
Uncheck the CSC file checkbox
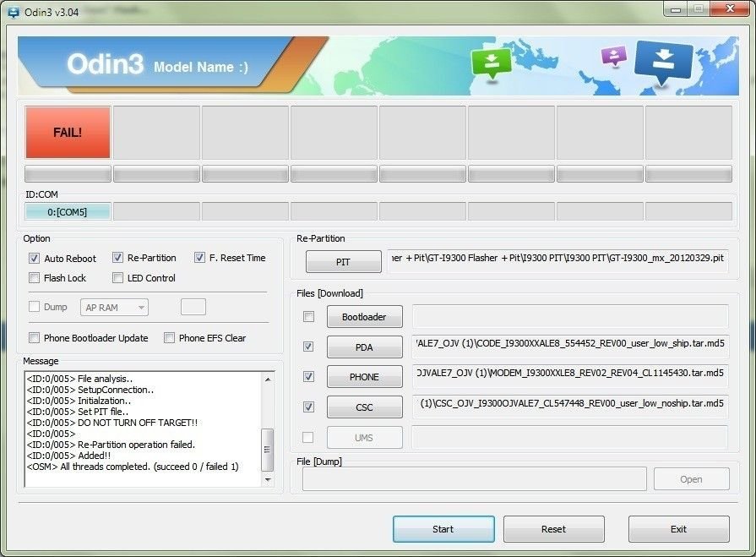(308, 407)
